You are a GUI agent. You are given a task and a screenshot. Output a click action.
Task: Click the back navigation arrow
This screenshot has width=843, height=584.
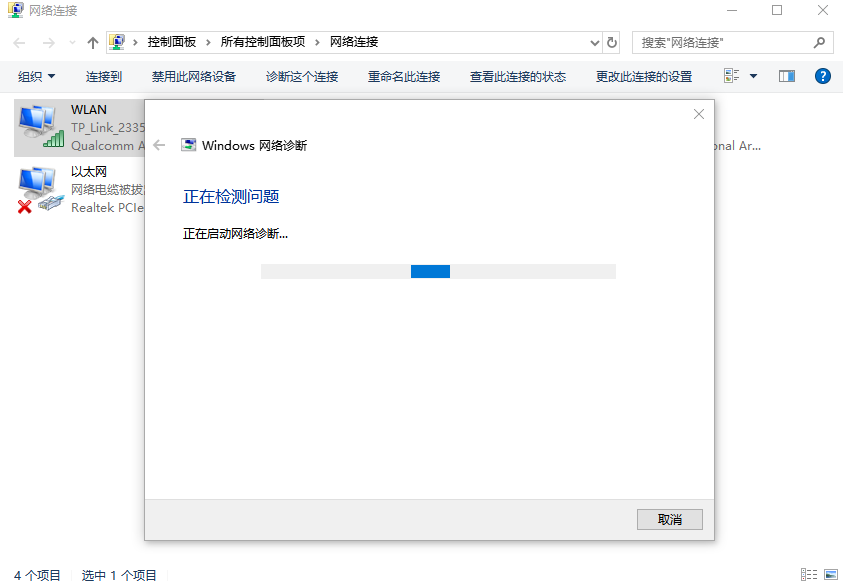[x=17, y=41]
